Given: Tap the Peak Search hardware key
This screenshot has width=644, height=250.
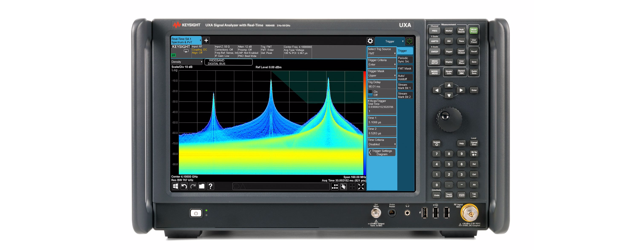Looking at the screenshot, I should click(461, 31).
